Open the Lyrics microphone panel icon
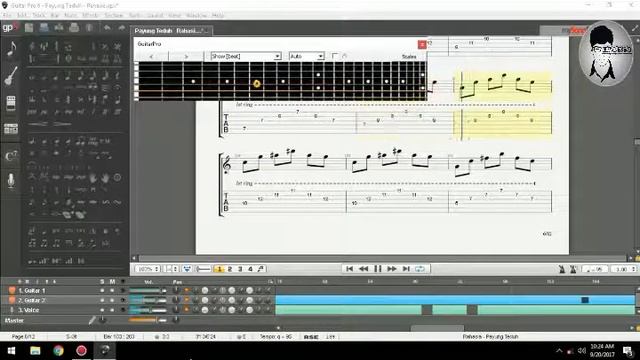 11,180
